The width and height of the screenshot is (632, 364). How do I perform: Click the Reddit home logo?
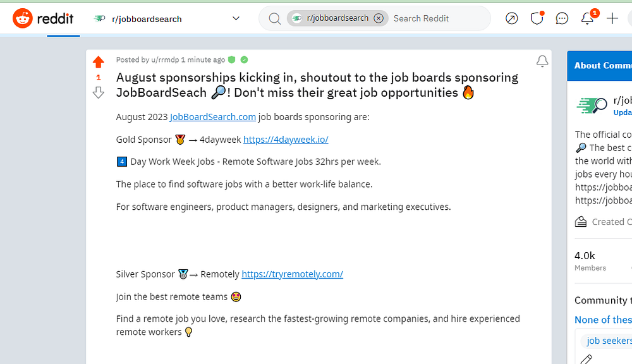coord(43,18)
